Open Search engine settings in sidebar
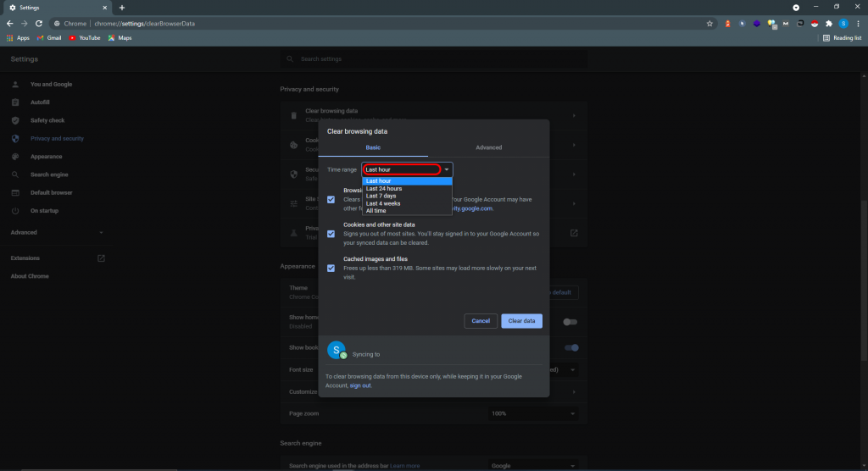868x471 pixels. coord(49,175)
